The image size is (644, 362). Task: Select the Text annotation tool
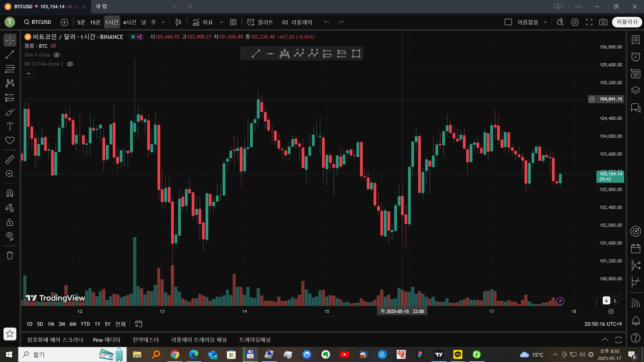pyautogui.click(x=10, y=126)
